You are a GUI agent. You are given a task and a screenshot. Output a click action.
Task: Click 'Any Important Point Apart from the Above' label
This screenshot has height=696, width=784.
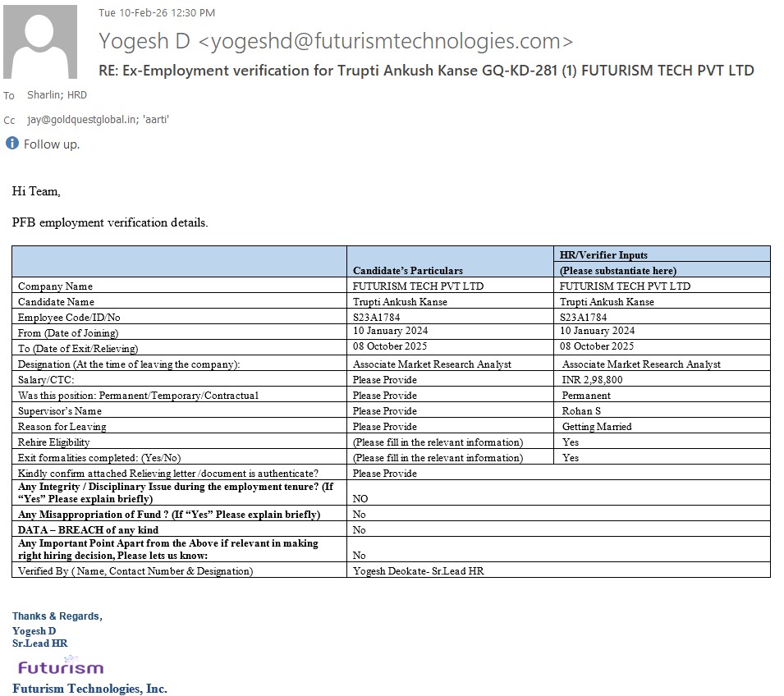coord(168,549)
